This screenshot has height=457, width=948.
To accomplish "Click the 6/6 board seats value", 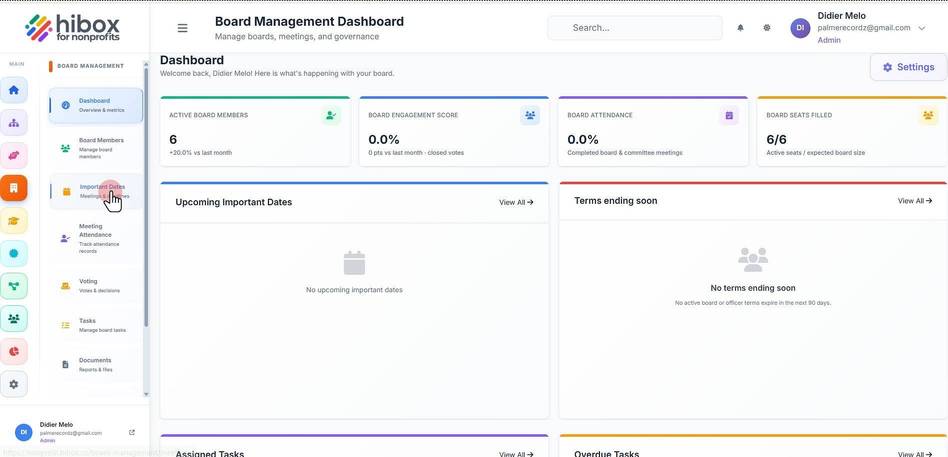I will (776, 140).
